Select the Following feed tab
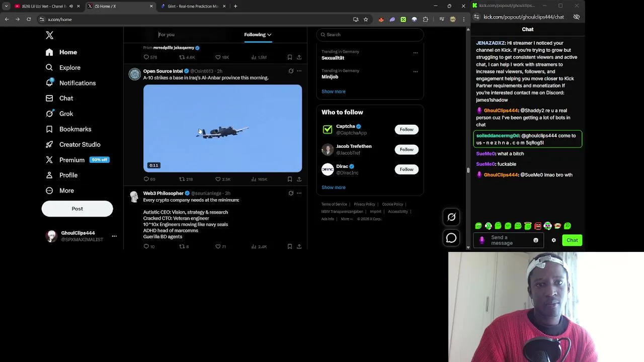This screenshot has height=362, width=644. 258,35
